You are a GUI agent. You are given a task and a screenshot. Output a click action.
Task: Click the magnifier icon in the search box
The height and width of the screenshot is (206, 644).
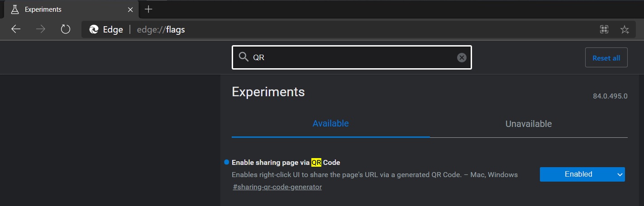point(243,57)
